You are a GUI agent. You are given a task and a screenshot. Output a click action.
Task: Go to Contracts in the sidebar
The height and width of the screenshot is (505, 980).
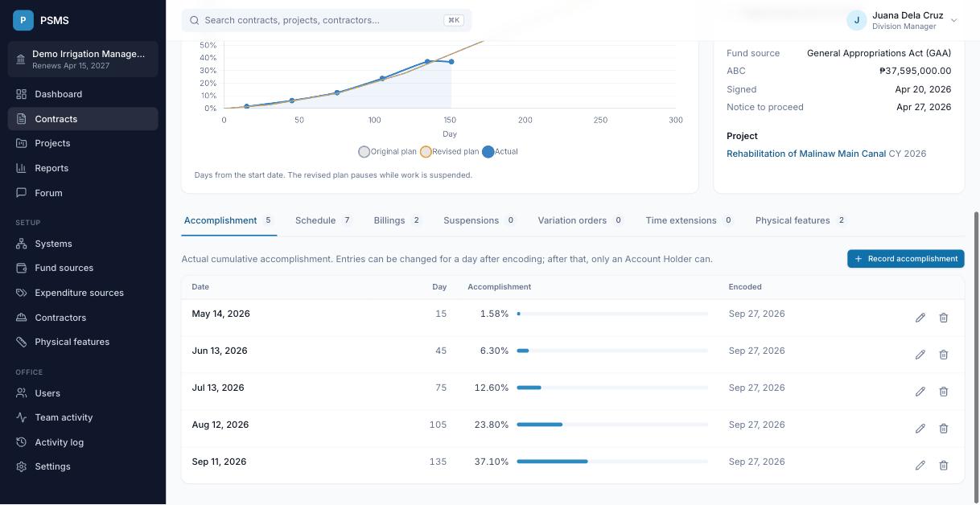click(83, 119)
